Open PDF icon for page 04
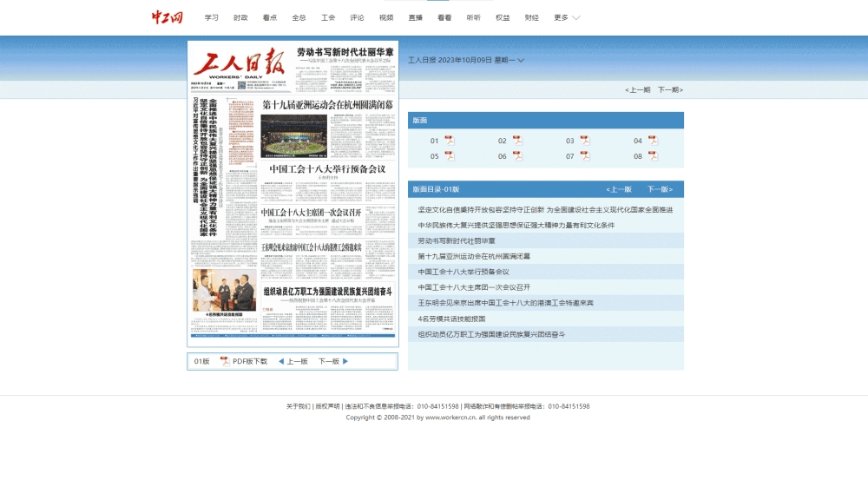The image size is (868, 493). coord(653,141)
